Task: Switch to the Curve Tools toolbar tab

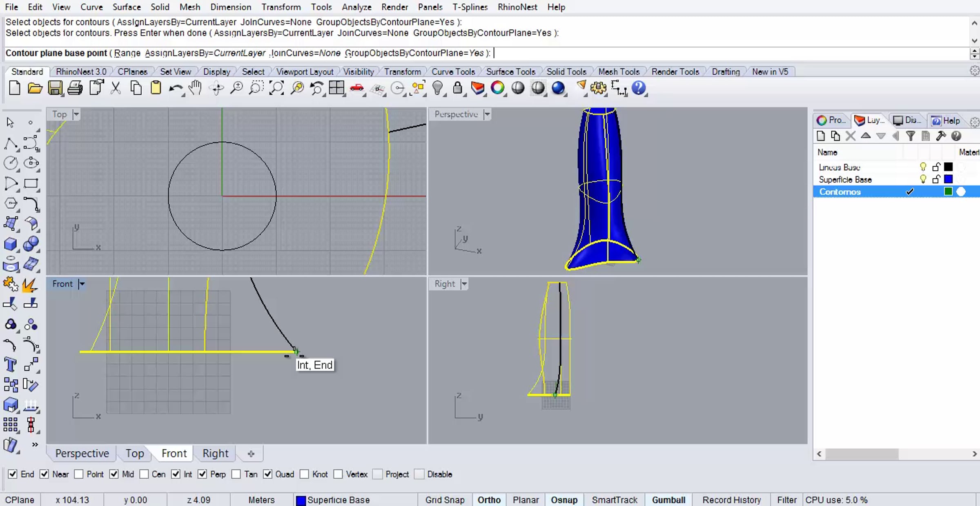Action: [x=453, y=71]
